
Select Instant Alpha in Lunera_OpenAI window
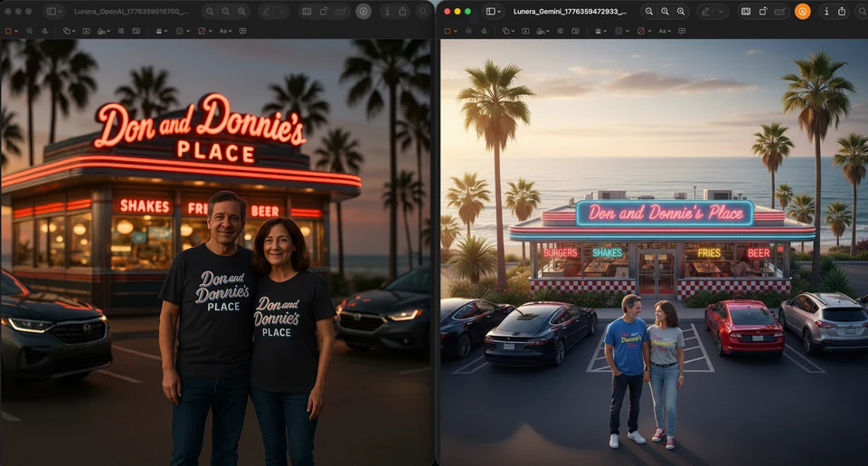pos(29,31)
